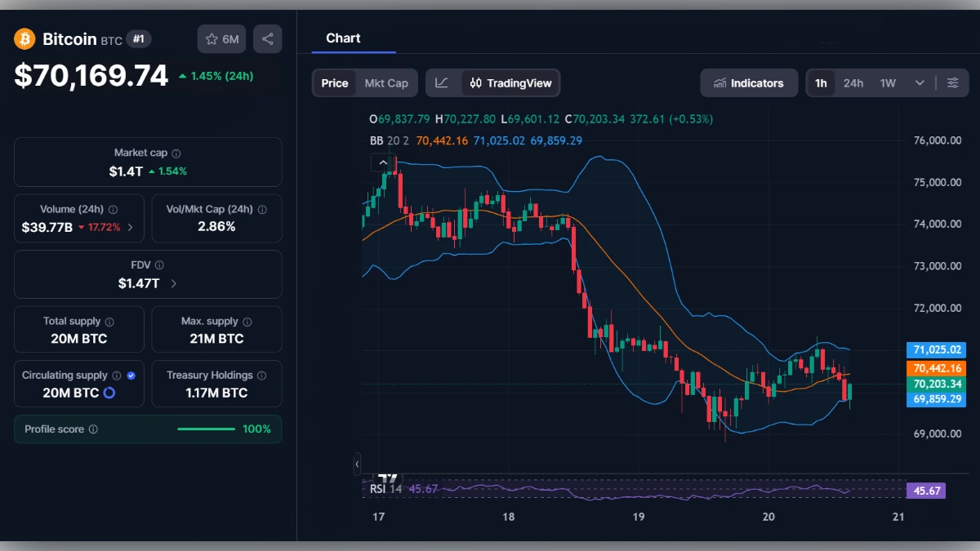Select the 1W timeframe
Screen dimensions: 980x551
887,82
